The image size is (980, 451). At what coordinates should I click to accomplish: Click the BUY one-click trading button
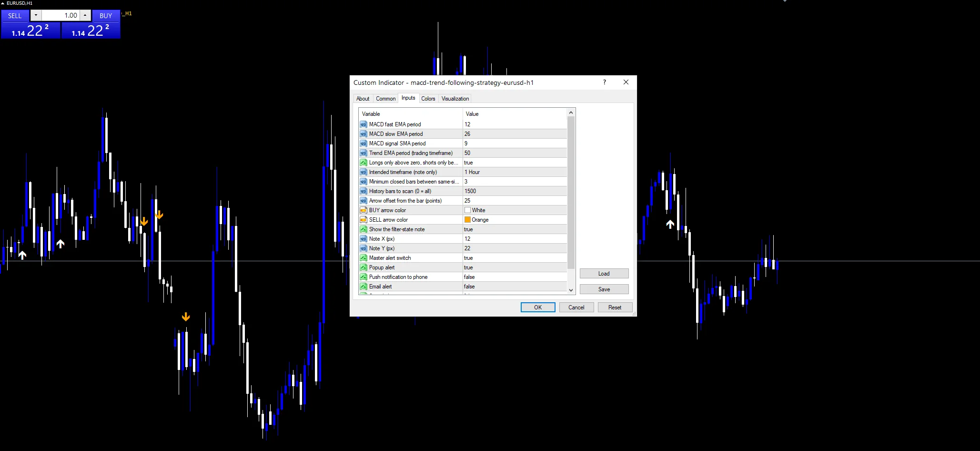(x=106, y=16)
